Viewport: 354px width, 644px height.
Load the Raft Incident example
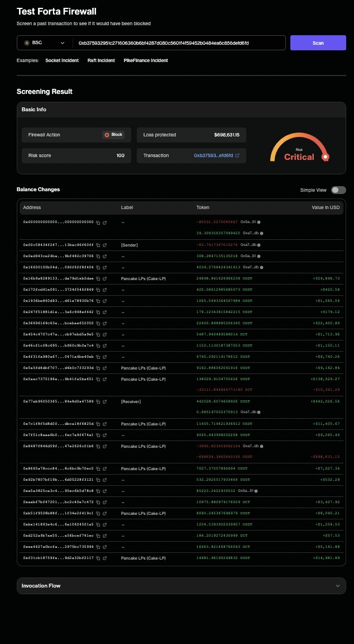click(x=101, y=60)
